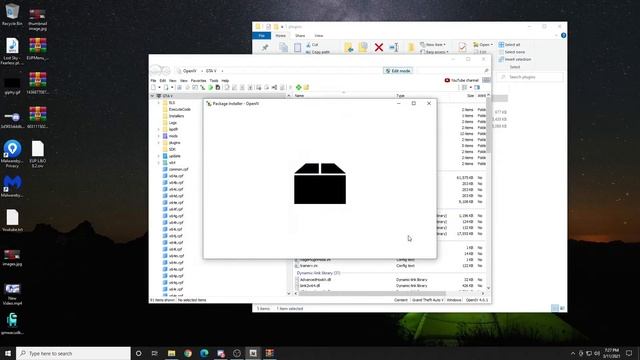Expand the mods folder node

pos(159,136)
